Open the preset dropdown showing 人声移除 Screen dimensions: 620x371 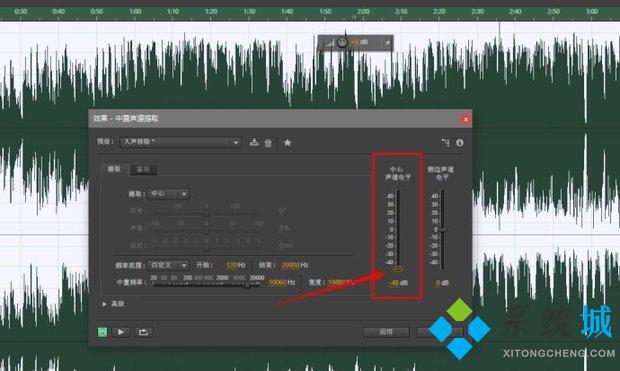(x=180, y=142)
